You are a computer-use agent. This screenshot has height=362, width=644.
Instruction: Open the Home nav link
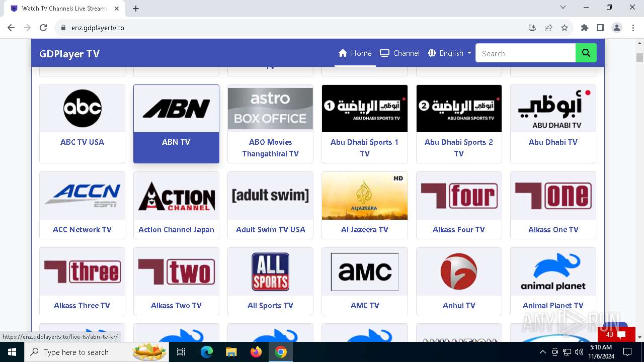[x=355, y=53]
